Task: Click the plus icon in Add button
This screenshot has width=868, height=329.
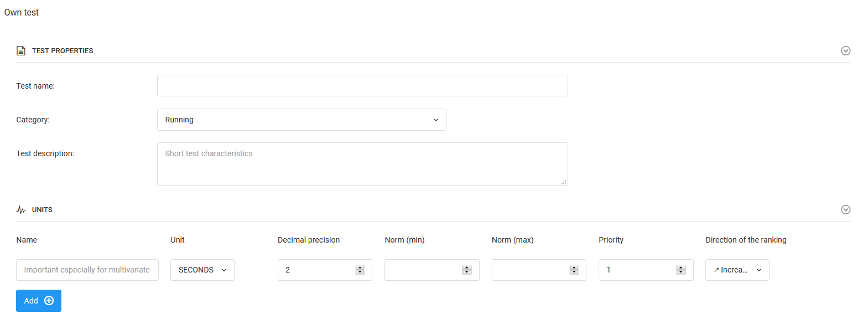Action: click(x=49, y=301)
